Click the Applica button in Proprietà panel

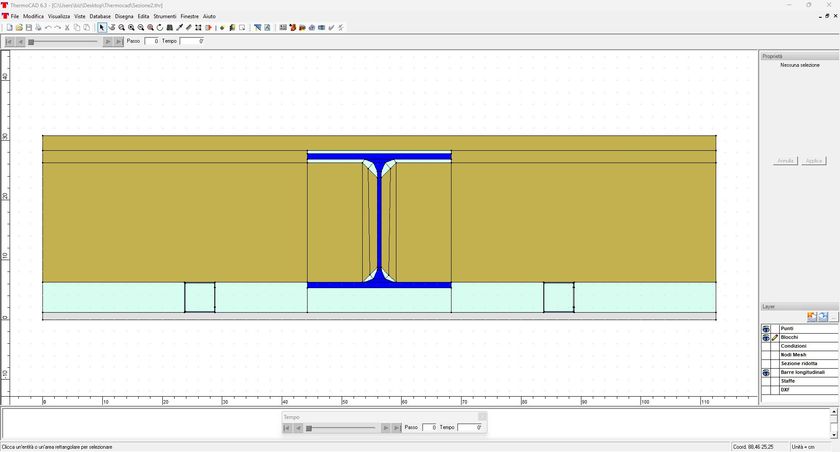pos(814,161)
